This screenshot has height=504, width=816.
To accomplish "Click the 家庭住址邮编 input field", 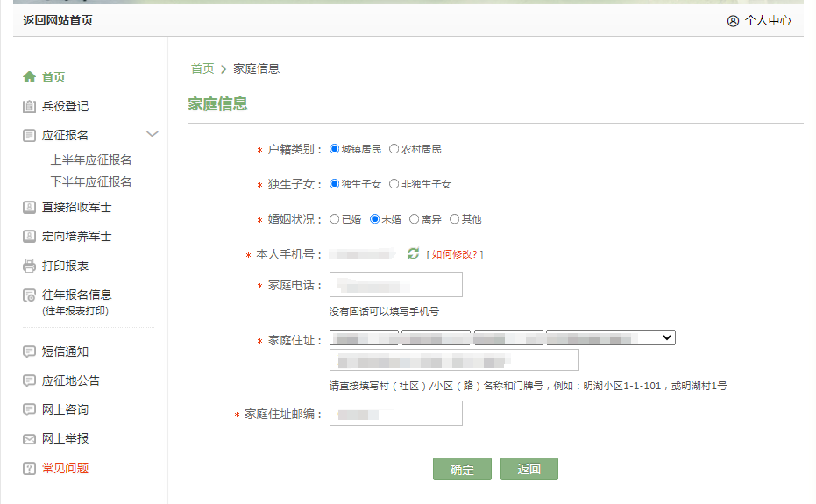I will (x=395, y=414).
